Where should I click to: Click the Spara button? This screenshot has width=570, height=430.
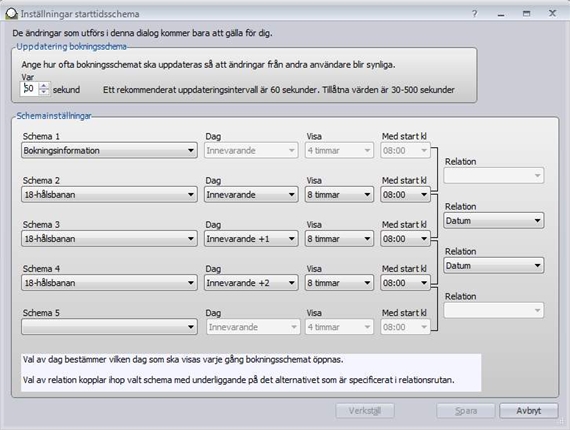tap(466, 411)
